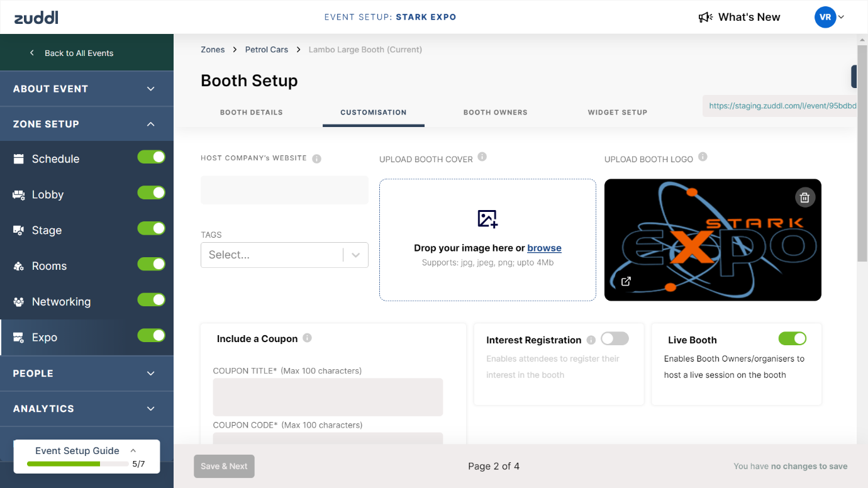Screen dimensions: 868x488
Task: Click the Expo item in sidebar
Action: pos(87,337)
